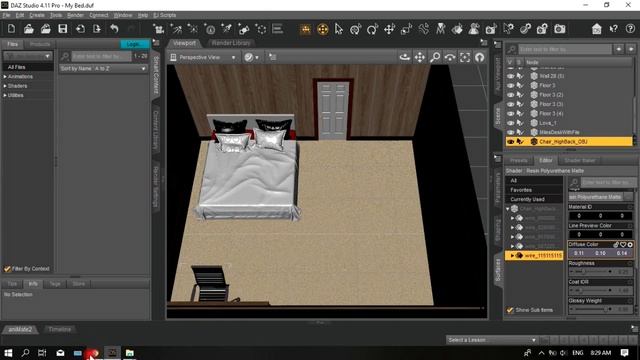Screen dimensions: 640x360
Task: Expand the Shaders category
Action: point(5,86)
